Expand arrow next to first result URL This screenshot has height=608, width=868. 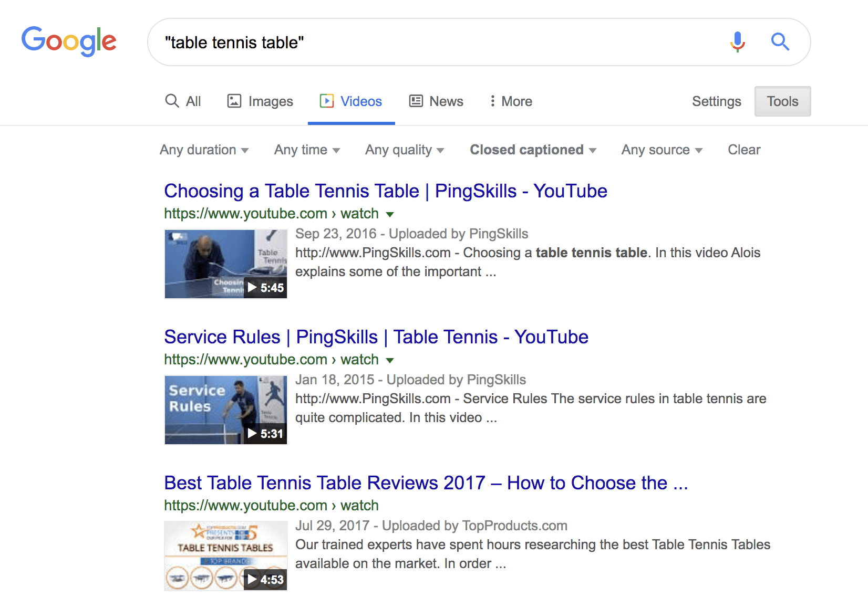pyautogui.click(x=390, y=214)
